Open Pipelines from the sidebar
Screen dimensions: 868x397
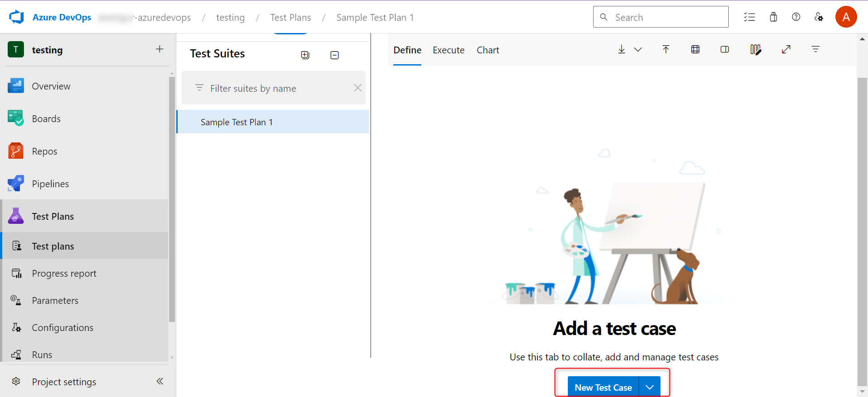point(50,184)
